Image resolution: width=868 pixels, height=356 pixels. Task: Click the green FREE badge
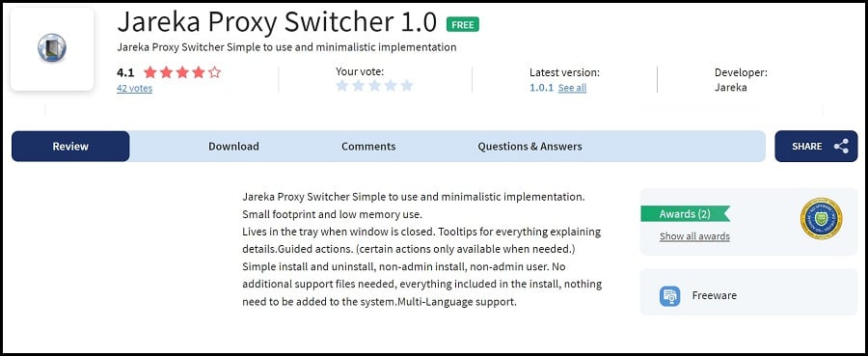tap(462, 24)
